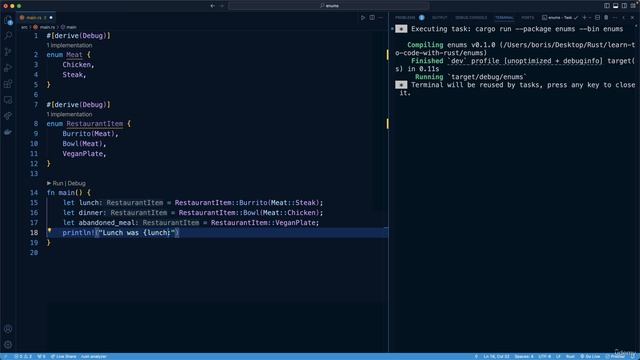
Task: Click 'Meat' enum name on line 2
Action: 74,55
